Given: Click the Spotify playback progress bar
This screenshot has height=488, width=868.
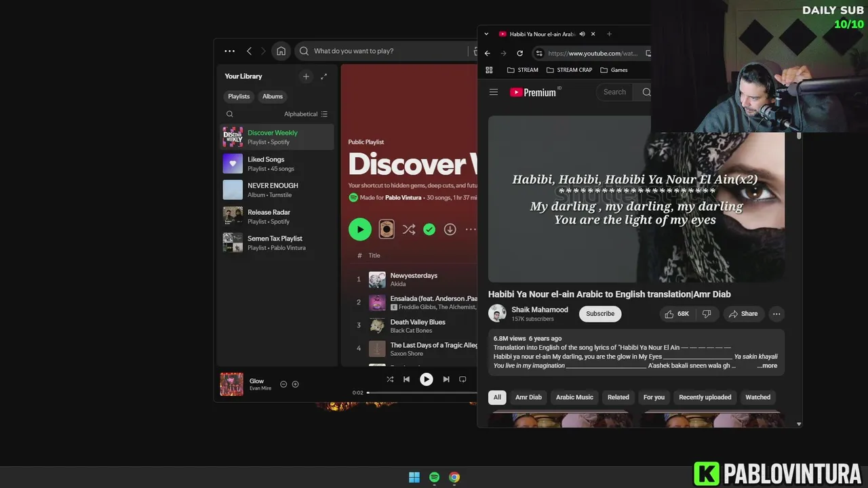Looking at the screenshot, I should 422,392.
